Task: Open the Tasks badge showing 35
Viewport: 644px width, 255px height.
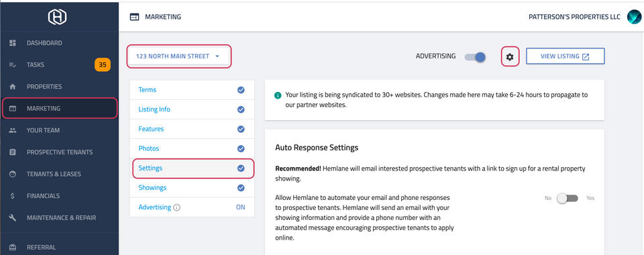Action: click(x=102, y=65)
